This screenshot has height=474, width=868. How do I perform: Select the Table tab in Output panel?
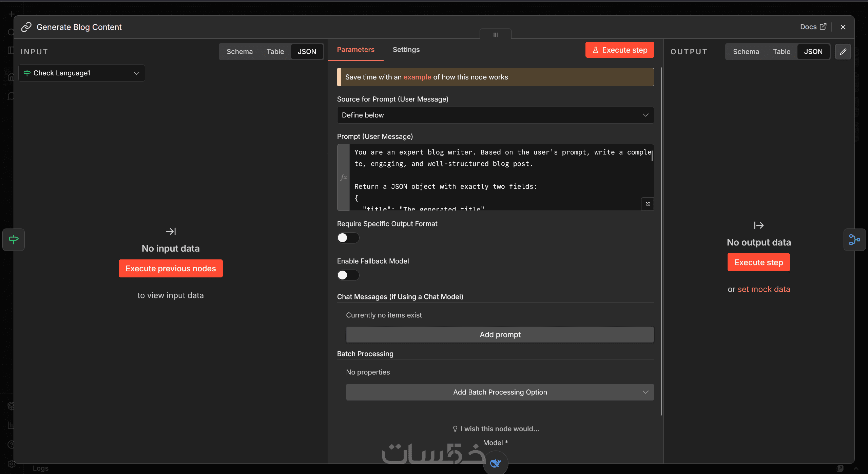(x=781, y=52)
